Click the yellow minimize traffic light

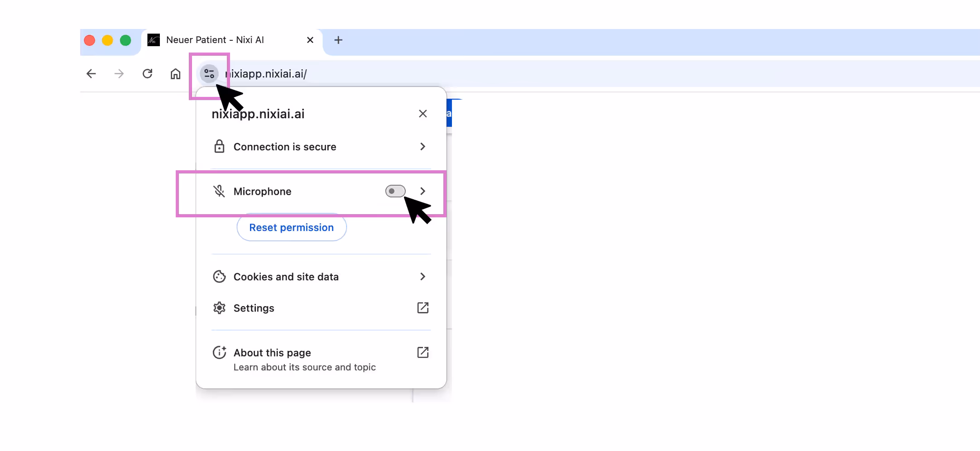(107, 40)
